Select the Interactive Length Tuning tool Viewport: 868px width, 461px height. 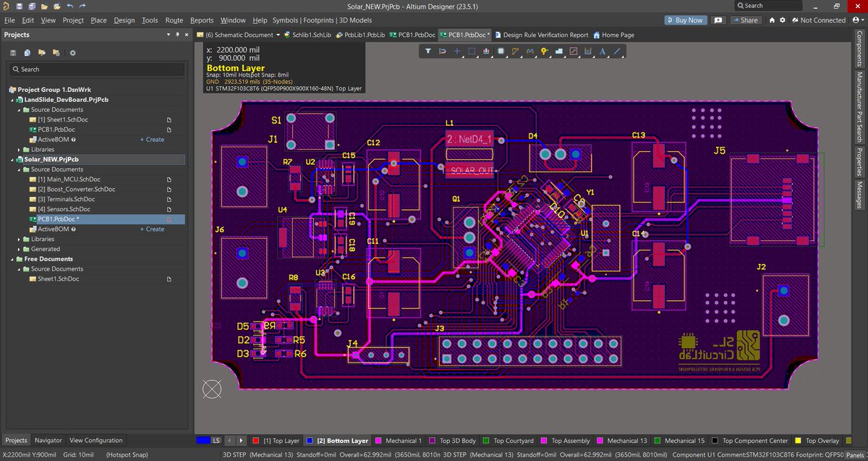[x=529, y=51]
